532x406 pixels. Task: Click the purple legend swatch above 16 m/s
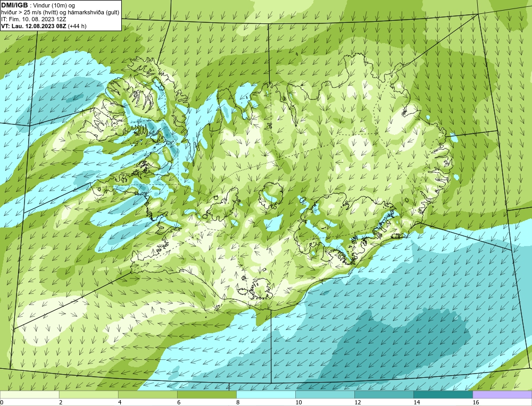[x=502, y=394]
